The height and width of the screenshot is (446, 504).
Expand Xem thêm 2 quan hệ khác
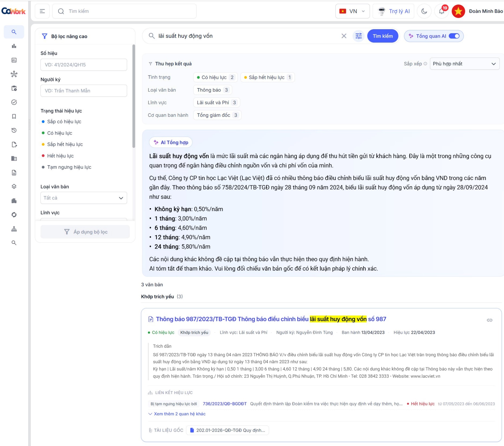177,414
